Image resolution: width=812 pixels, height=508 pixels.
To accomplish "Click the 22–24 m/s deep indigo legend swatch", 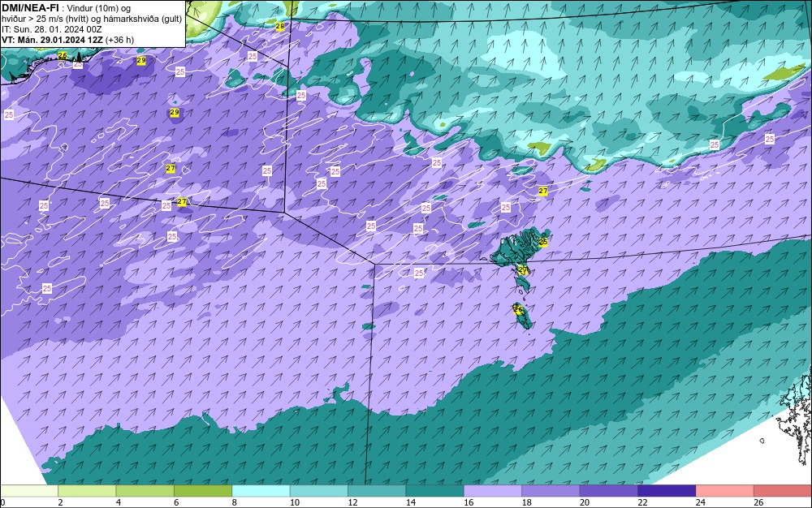I will [667, 491].
